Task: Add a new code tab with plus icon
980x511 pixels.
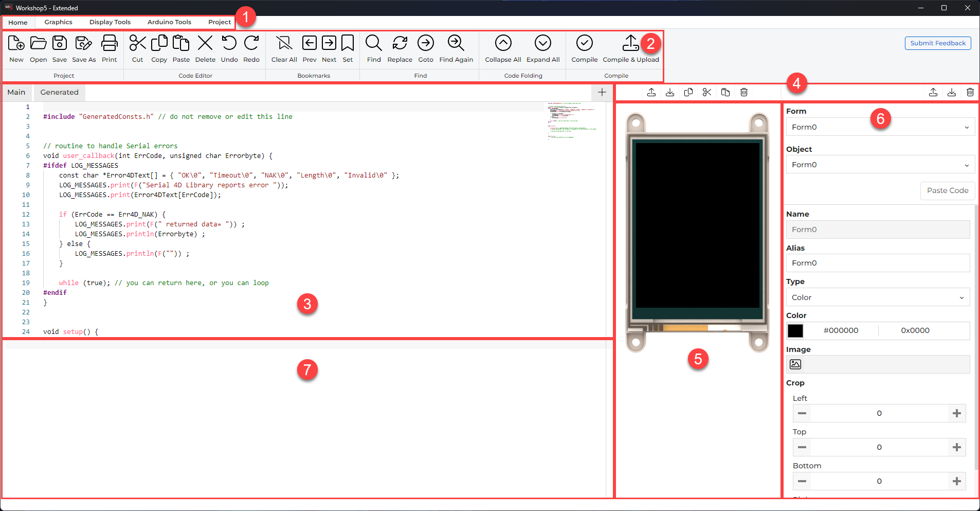Action: pyautogui.click(x=602, y=92)
